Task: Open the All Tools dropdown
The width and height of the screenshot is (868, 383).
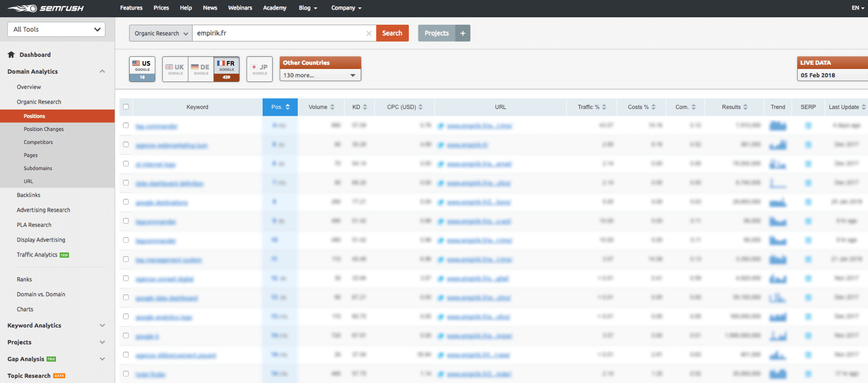Action: (56, 29)
